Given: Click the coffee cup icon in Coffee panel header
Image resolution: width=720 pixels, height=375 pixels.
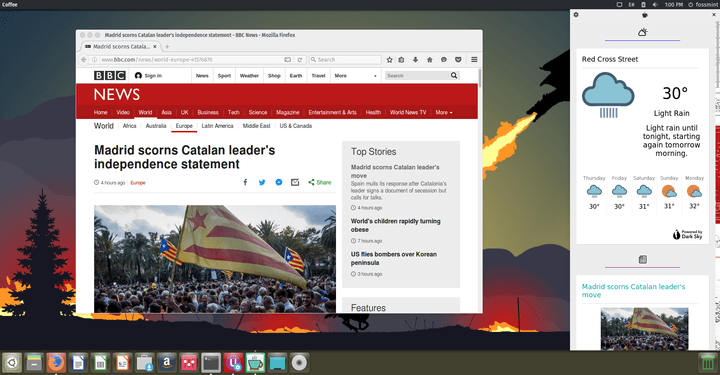Looking at the screenshot, I should [x=645, y=15].
